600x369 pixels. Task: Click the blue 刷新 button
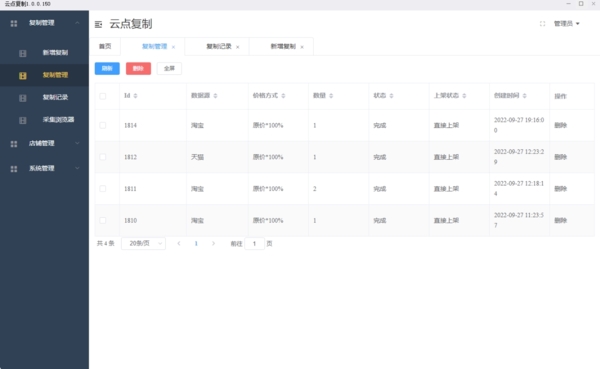(x=107, y=69)
